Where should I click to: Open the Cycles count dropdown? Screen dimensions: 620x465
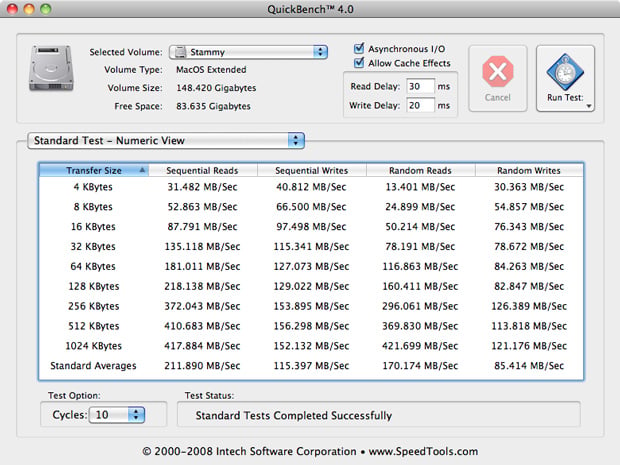[x=117, y=414]
